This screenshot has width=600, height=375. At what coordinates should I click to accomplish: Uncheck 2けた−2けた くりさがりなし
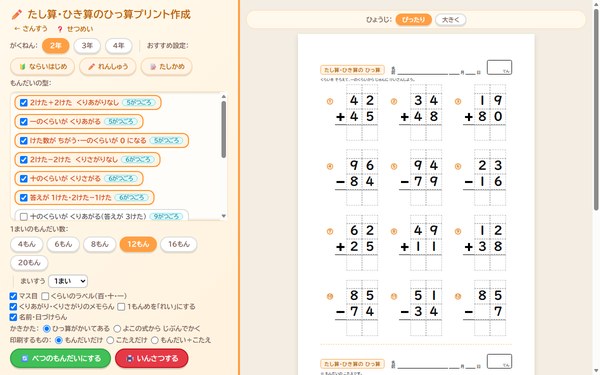pos(24,160)
